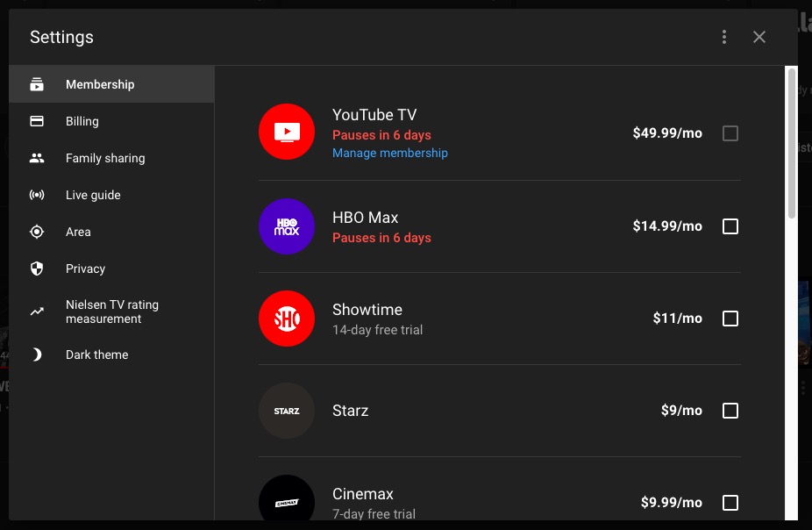Click the Billing credit card icon

coord(37,121)
